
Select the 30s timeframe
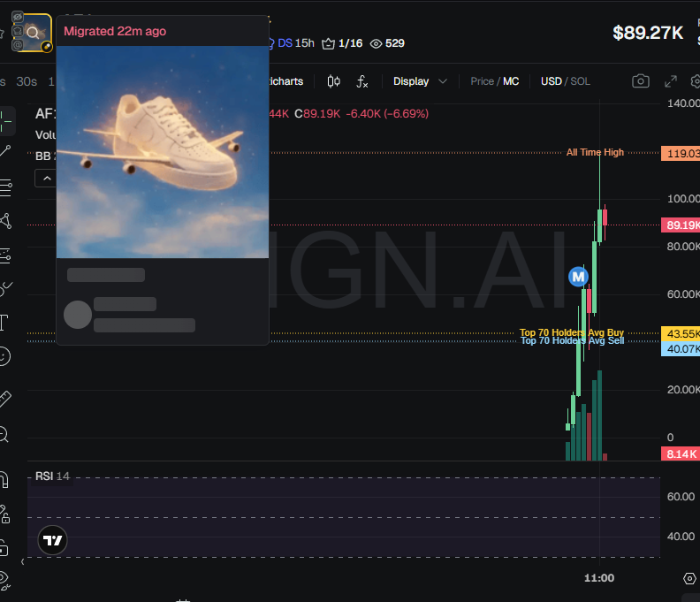27,81
